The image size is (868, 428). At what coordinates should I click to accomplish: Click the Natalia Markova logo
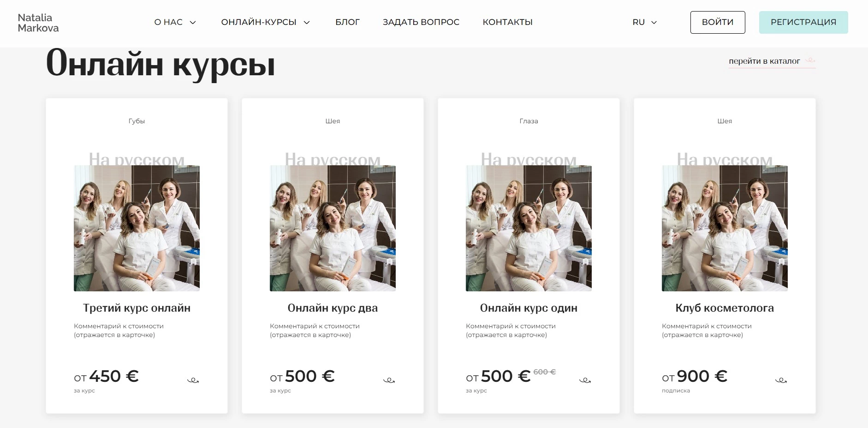point(38,23)
